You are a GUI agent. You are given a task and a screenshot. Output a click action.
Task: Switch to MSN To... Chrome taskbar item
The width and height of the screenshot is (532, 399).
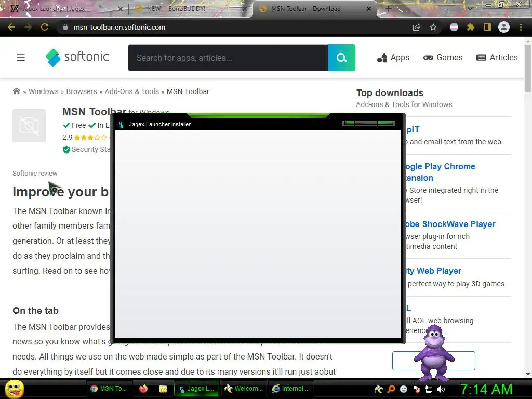coord(109,389)
